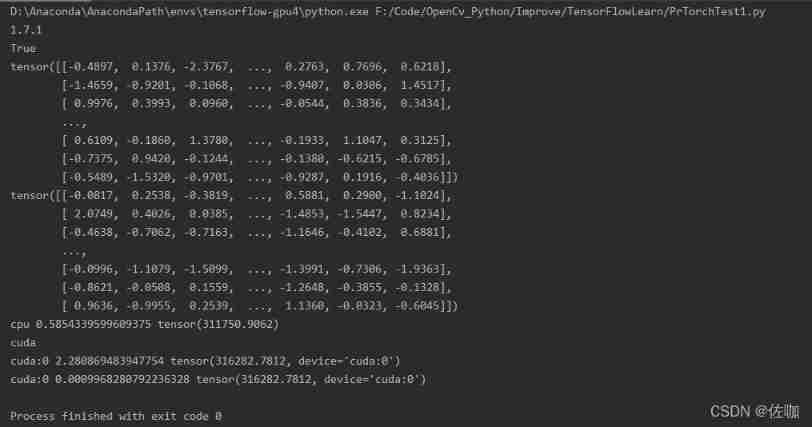Screen dimensions: 812x427
Task: Click the standalone cuda output line
Action: 23,342
